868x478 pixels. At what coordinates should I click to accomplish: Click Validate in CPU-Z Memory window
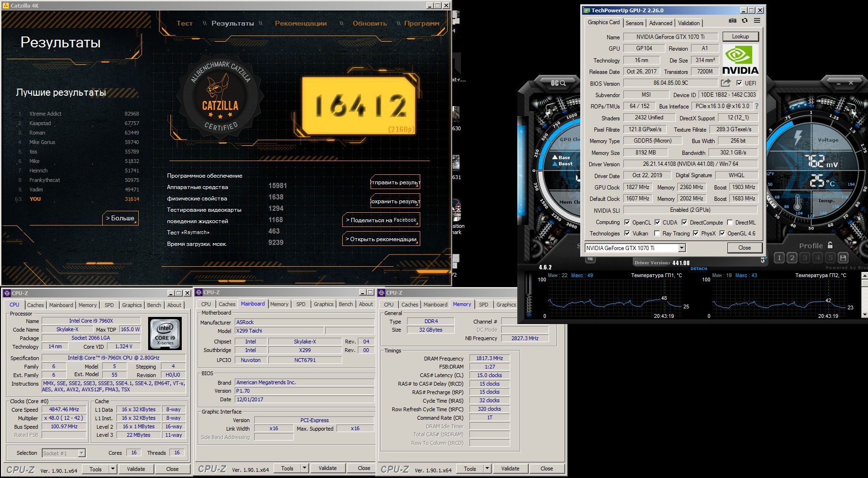[x=510, y=469]
